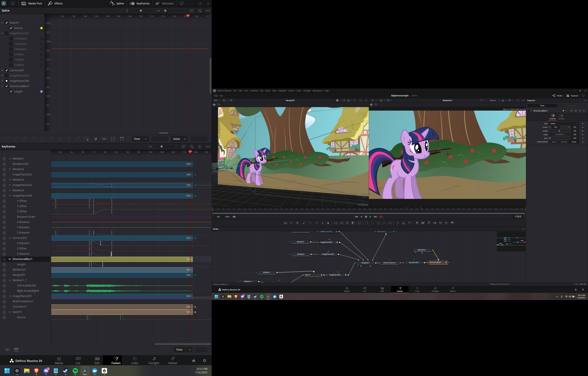Image resolution: width=588 pixels, height=376 pixels.
Task: Click the time stretch spline tool
Action: coord(104,139)
